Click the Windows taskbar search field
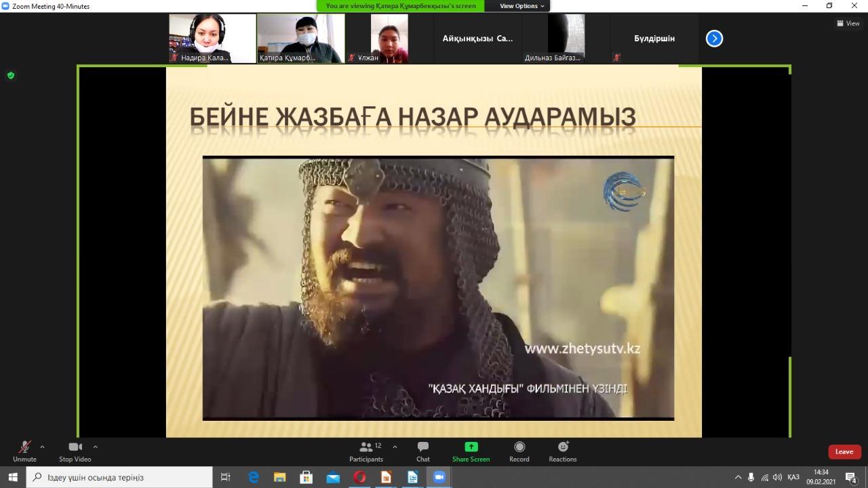 click(122, 477)
